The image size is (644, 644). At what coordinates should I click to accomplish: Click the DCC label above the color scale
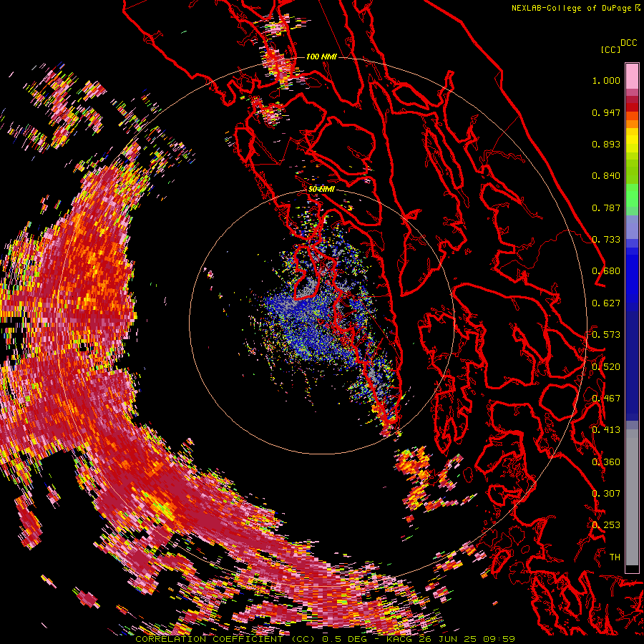628,43
